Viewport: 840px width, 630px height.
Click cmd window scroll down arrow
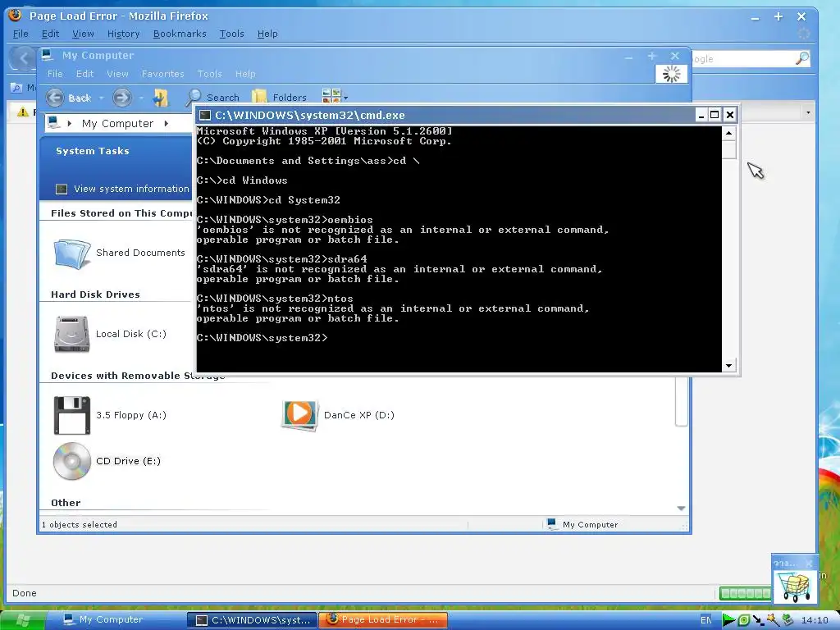point(728,366)
